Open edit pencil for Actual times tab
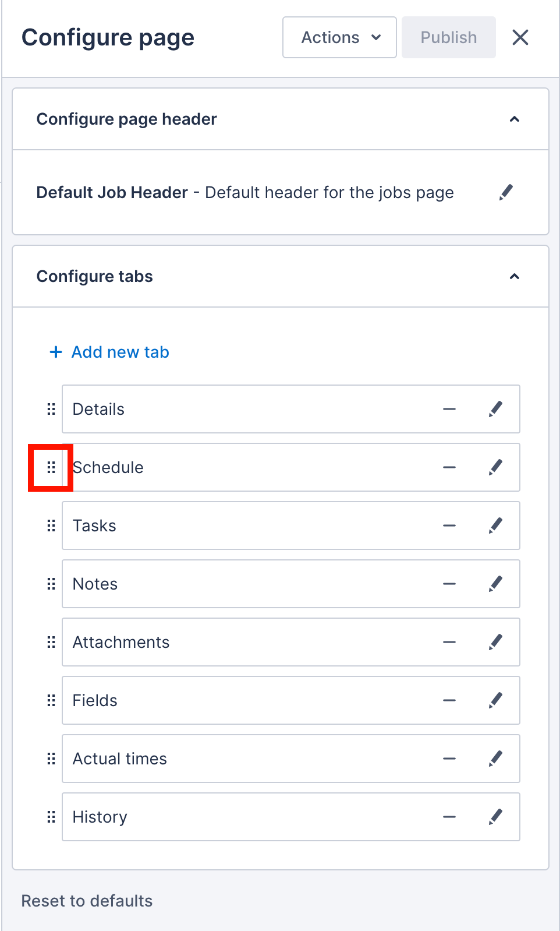This screenshot has width=560, height=931. pyautogui.click(x=495, y=759)
